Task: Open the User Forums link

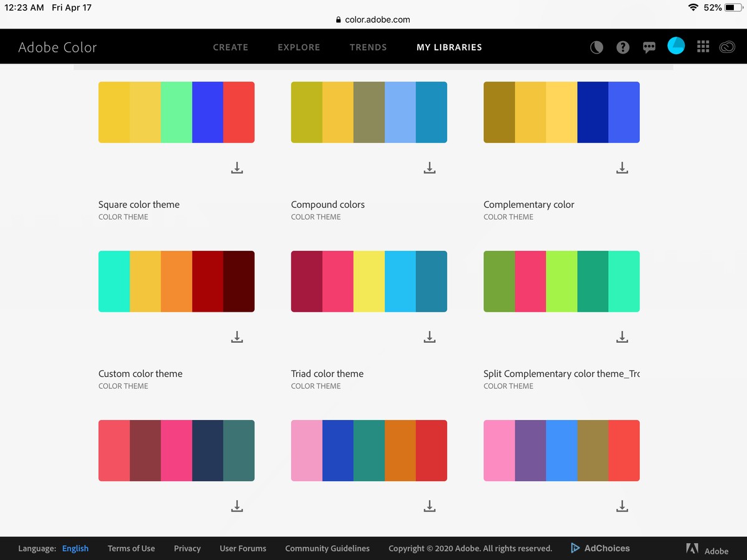Action: [243, 548]
